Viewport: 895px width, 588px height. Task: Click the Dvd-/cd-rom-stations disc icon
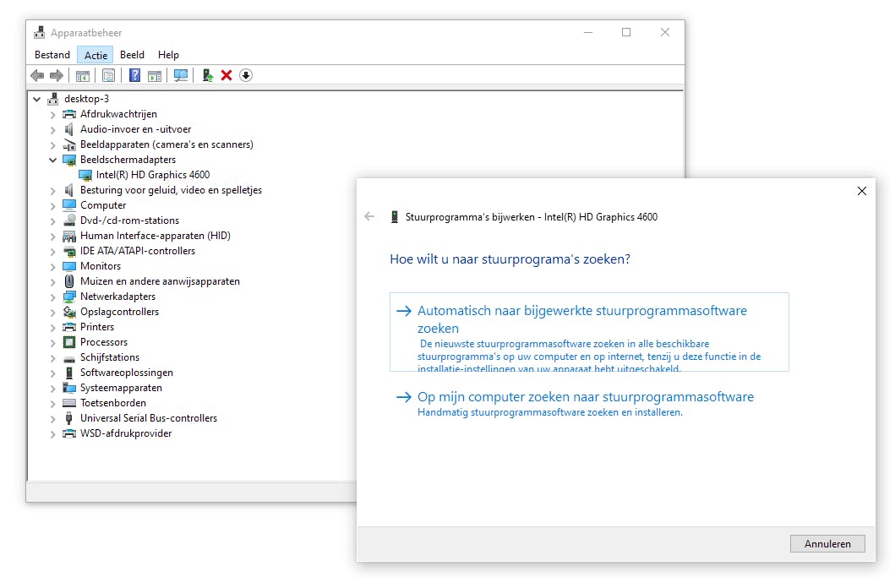tap(69, 220)
